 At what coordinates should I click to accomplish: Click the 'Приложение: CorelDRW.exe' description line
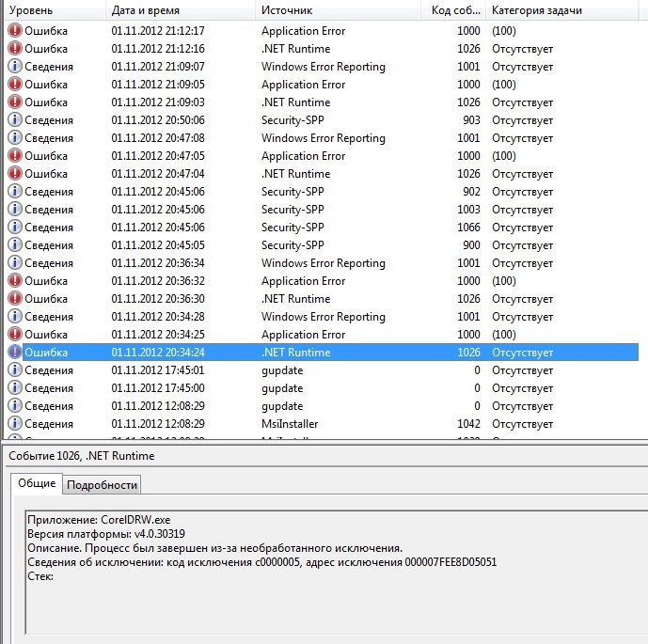[x=99, y=520]
